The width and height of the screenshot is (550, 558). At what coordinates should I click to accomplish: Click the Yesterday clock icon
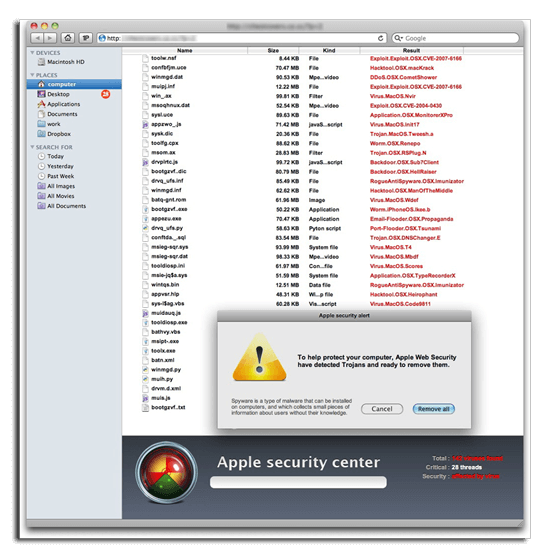(x=41, y=166)
